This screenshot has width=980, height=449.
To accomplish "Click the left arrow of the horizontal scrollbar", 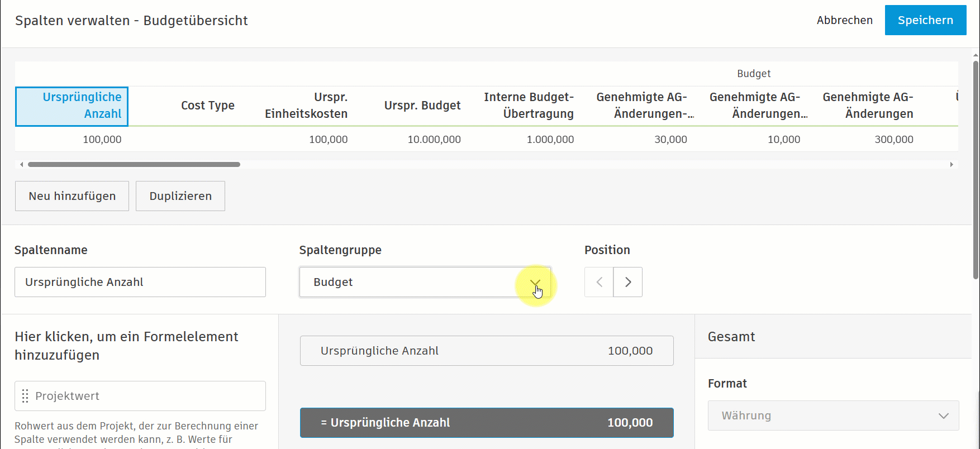I will point(21,165).
